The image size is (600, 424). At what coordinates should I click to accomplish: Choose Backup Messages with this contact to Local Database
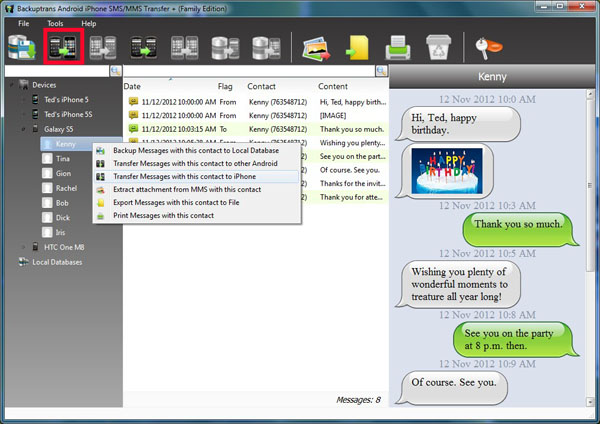(196, 150)
